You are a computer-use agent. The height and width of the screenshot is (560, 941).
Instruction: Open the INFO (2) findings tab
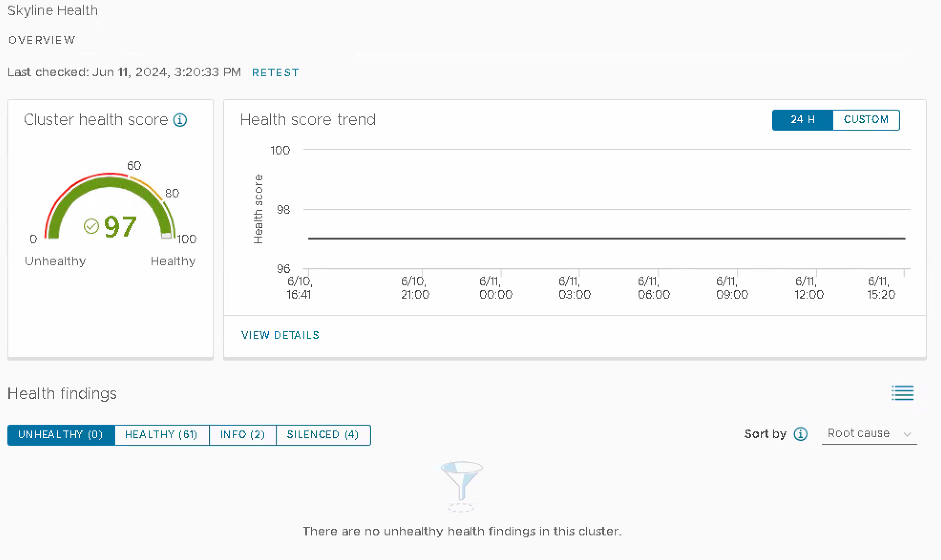(x=243, y=435)
